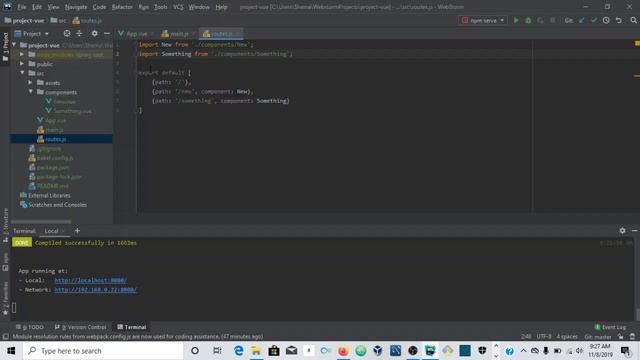Open Microsoft Store from the taskbar

click(x=274, y=351)
